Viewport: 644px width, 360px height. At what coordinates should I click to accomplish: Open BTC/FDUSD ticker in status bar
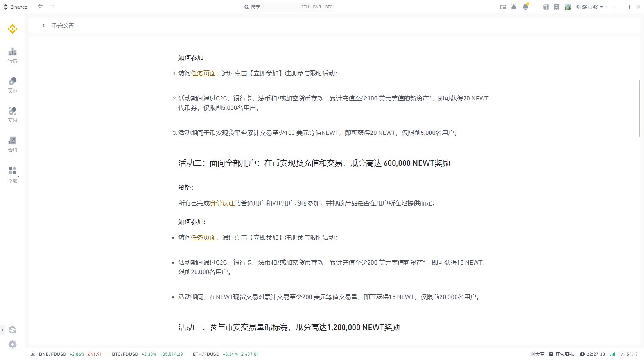coord(147,354)
